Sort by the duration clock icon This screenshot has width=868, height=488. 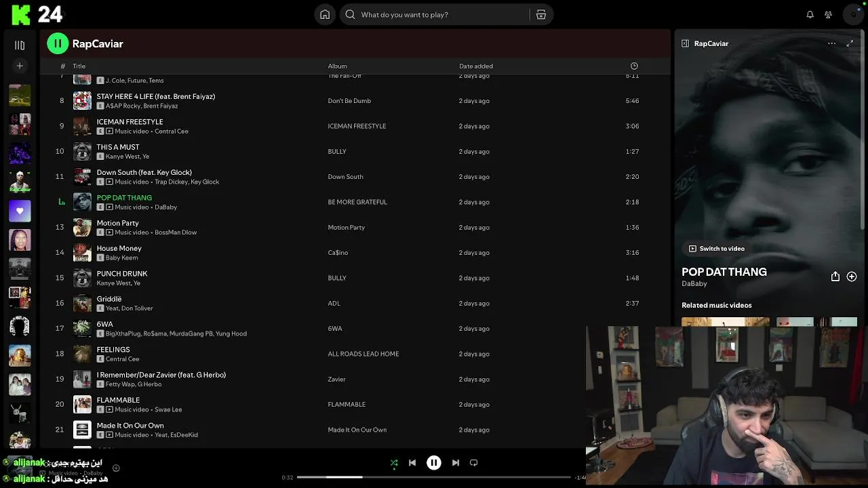pyautogui.click(x=634, y=66)
